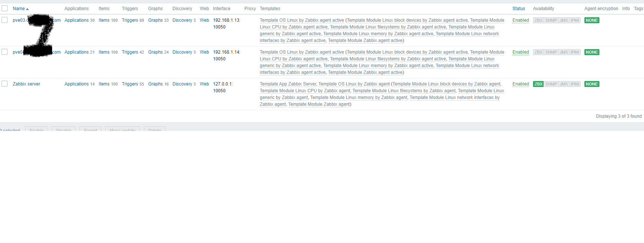Open Template OS Linux by Zabbix agent for Zabbix server
Screen dimensions: 644x243
click(x=354, y=84)
